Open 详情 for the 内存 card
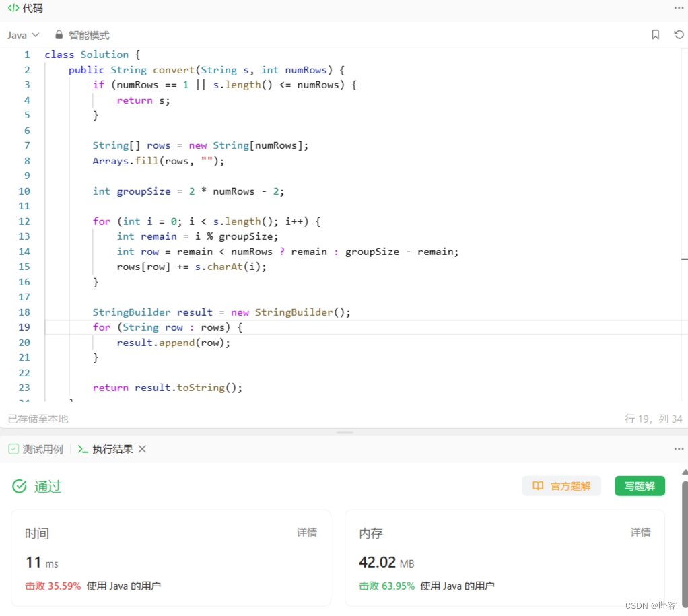The image size is (688, 616). 640,533
